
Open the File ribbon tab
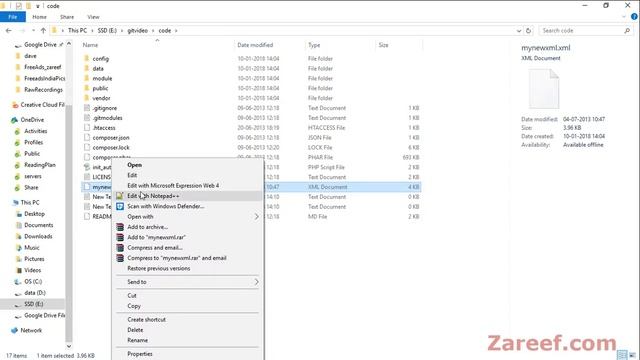tap(13, 17)
